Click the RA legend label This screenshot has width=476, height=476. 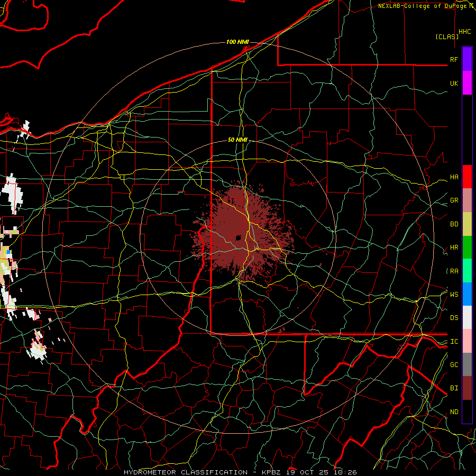pyautogui.click(x=454, y=271)
